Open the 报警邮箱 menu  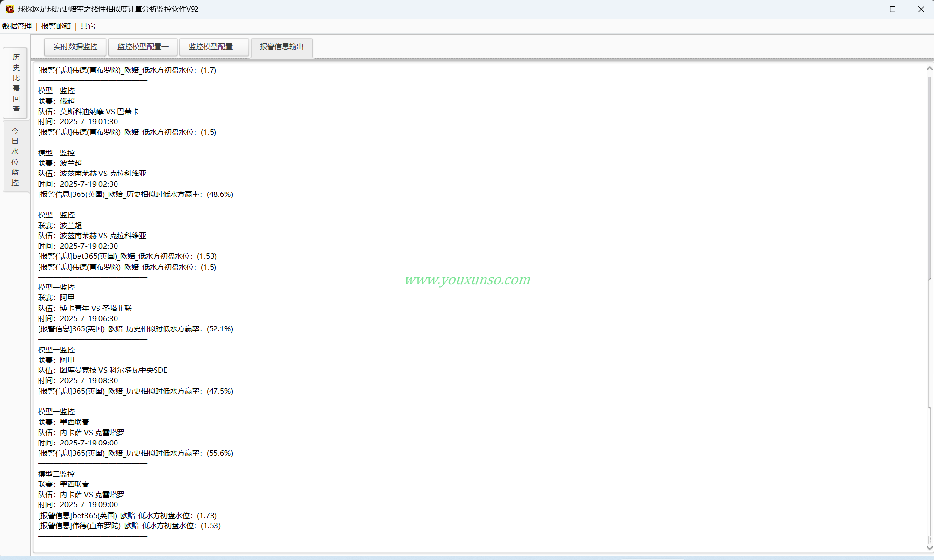56,26
